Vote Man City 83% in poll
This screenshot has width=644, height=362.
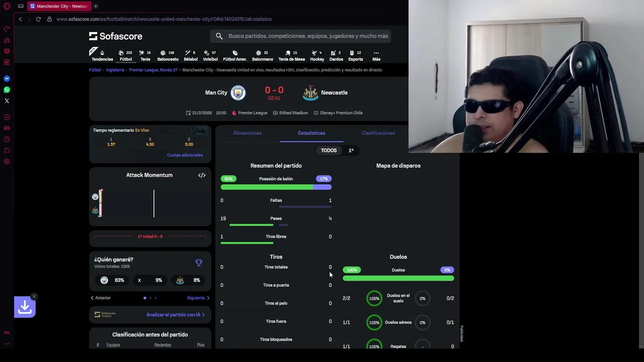[113, 280]
